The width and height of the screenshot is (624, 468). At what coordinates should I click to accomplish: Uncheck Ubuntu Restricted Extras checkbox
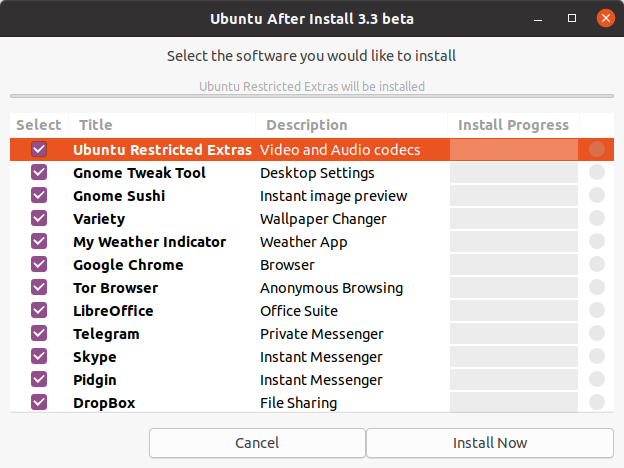(39, 150)
